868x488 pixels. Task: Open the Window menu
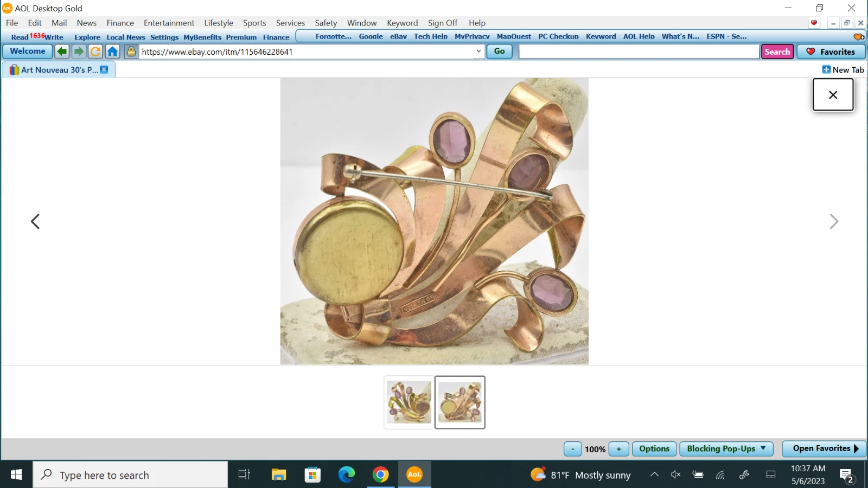tap(362, 23)
